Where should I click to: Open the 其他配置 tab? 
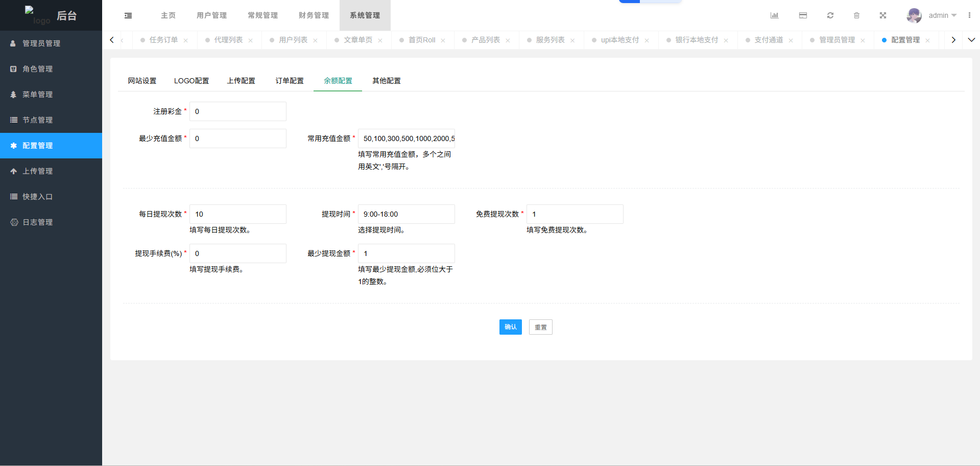click(386, 81)
